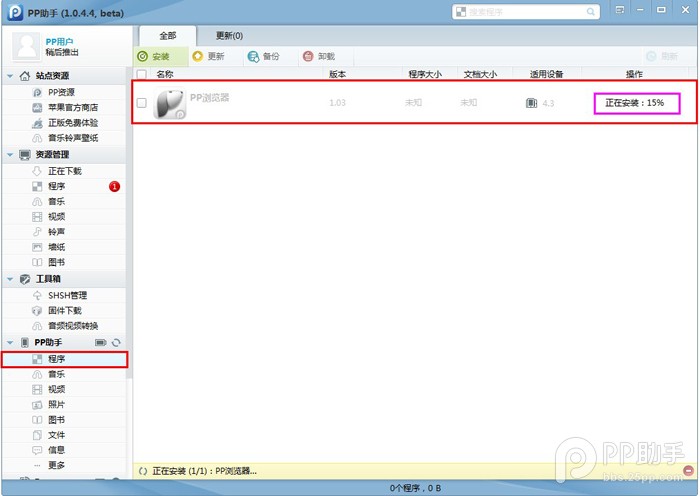Switch to the 全部 tab
700x496 pixels.
[168, 36]
